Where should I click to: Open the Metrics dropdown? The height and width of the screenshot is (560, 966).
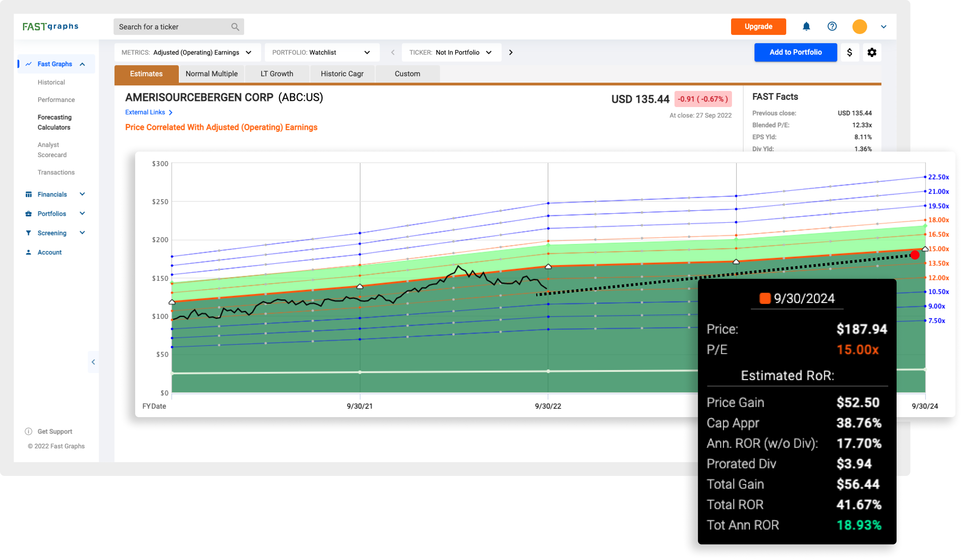(x=187, y=52)
